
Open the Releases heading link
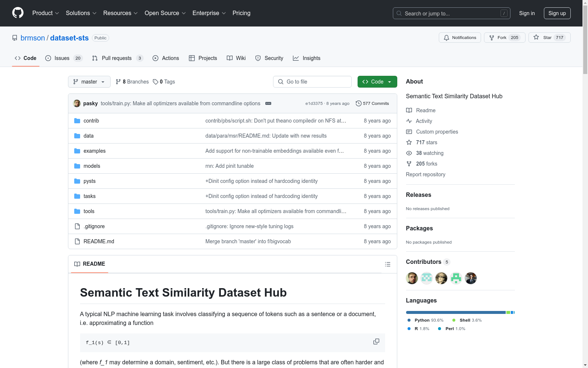point(419,195)
